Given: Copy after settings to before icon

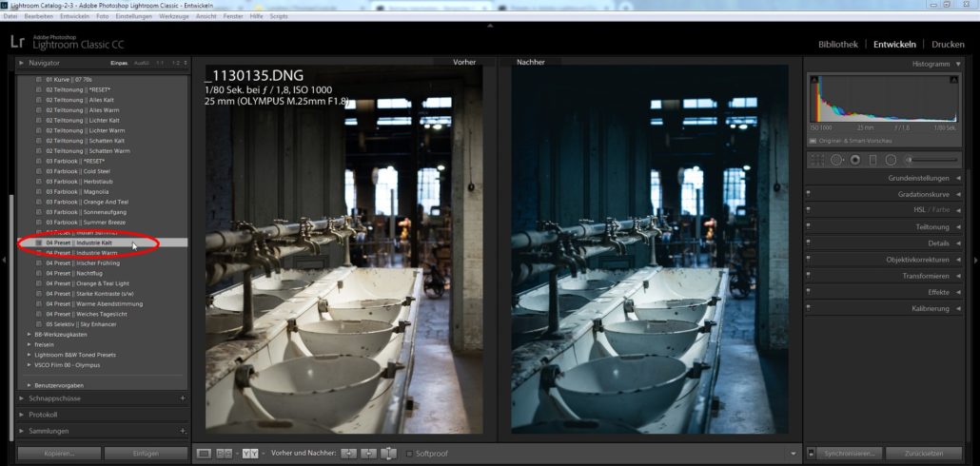Looking at the screenshot, I should tap(369, 454).
